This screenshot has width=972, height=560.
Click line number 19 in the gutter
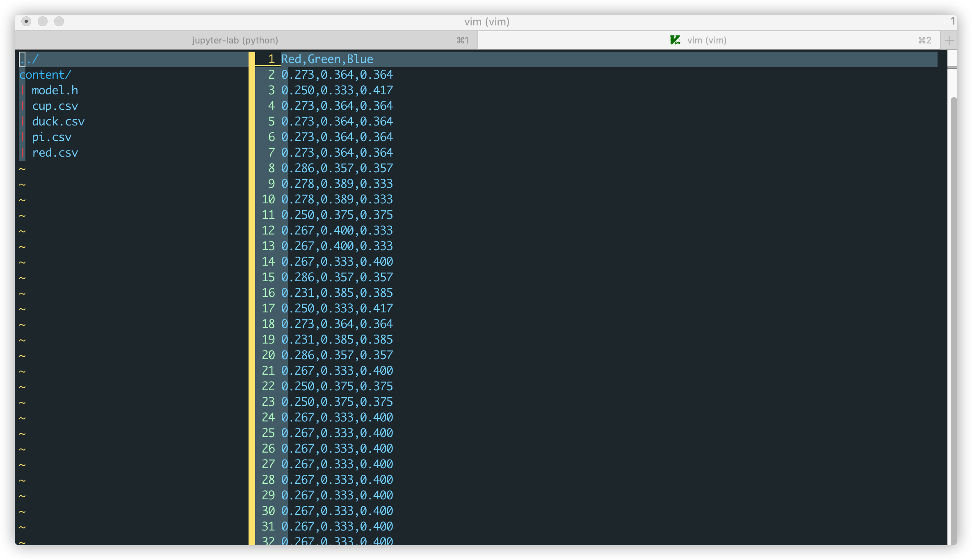(268, 339)
